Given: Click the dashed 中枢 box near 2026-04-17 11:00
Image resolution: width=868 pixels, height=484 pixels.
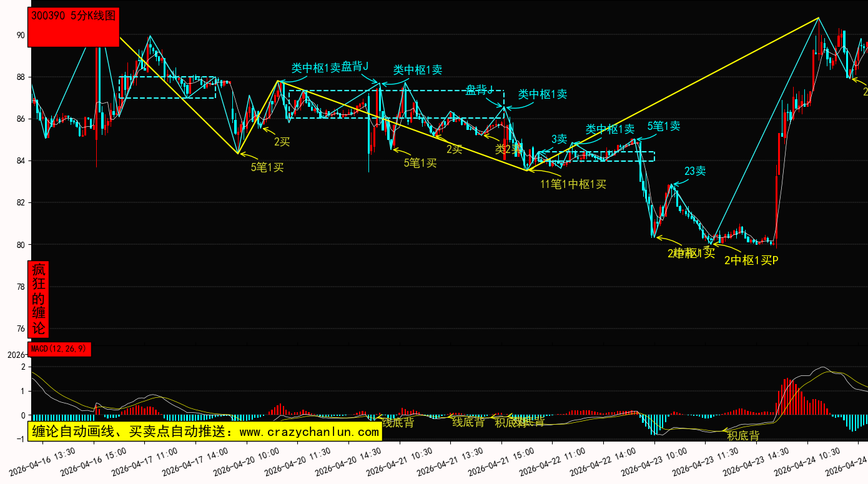Looking at the screenshot, I should [x=167, y=87].
